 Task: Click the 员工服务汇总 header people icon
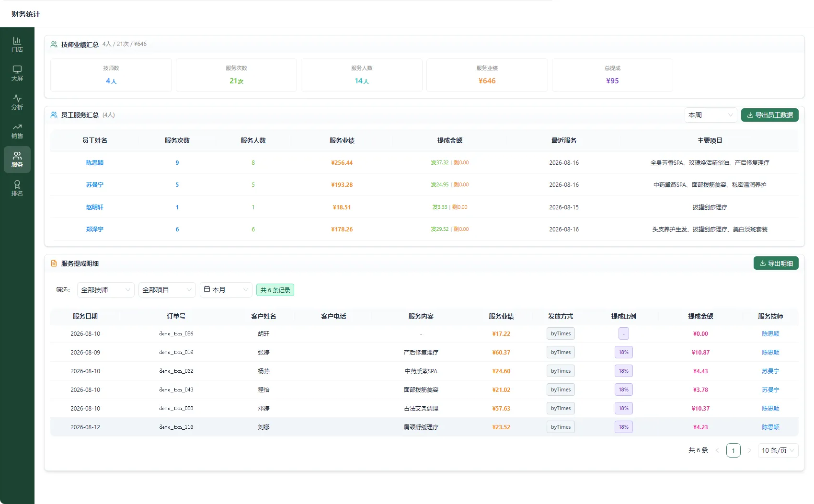click(54, 115)
